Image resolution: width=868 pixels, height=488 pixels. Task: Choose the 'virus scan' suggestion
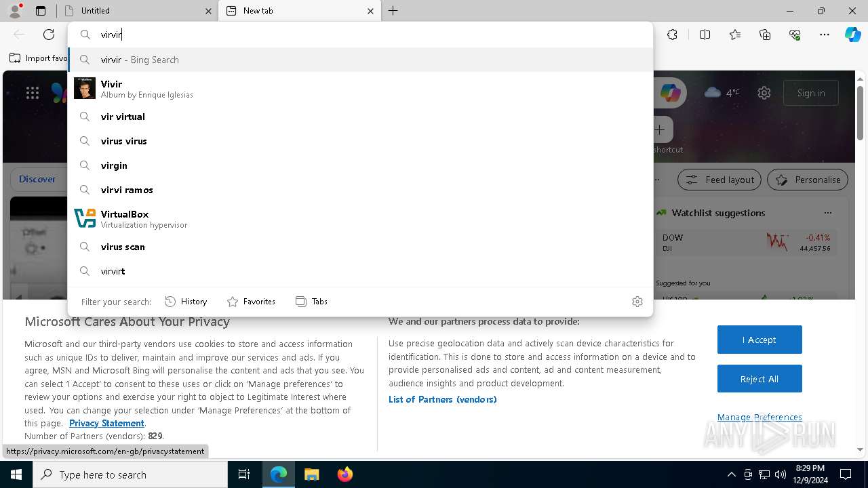click(360, 247)
